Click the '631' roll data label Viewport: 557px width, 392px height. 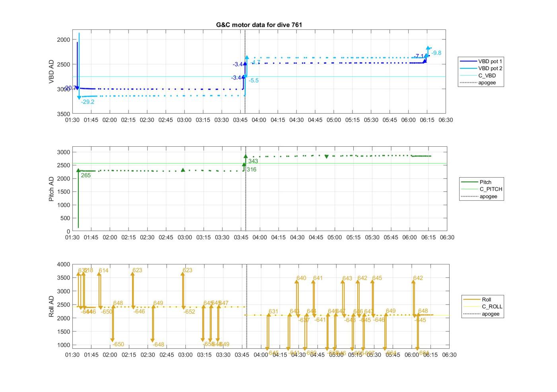273,312
